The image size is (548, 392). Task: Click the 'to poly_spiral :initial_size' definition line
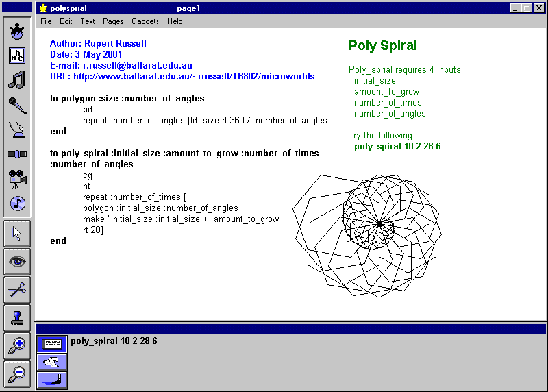[x=184, y=153]
